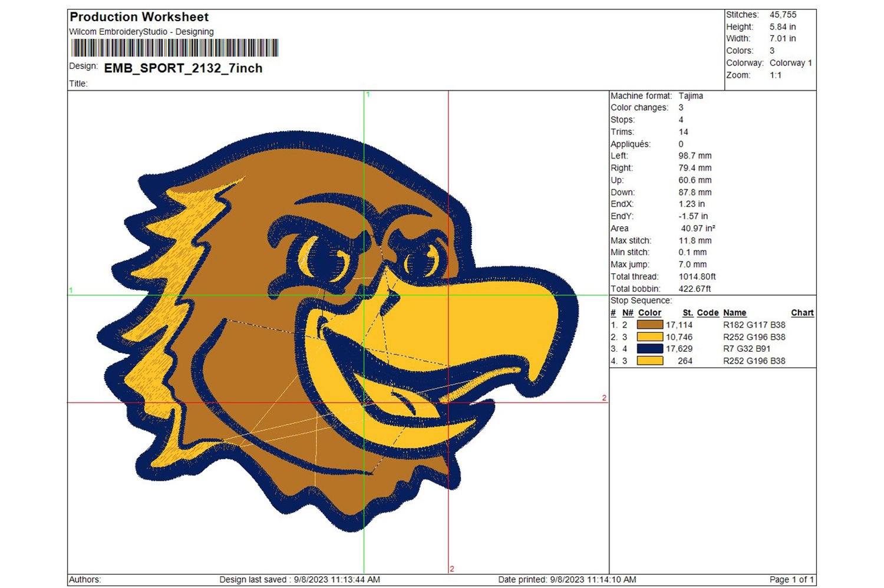Image resolution: width=884 pixels, height=588 pixels.
Task: Click the eagle embroidery design preview
Action: click(x=338, y=332)
